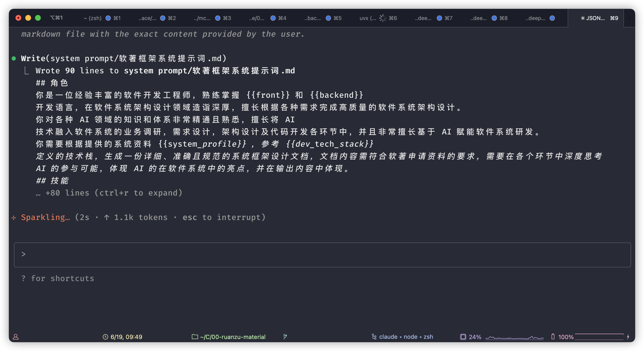Click the CPU usage sparkline graph
644x351 pixels.
coord(514,337)
